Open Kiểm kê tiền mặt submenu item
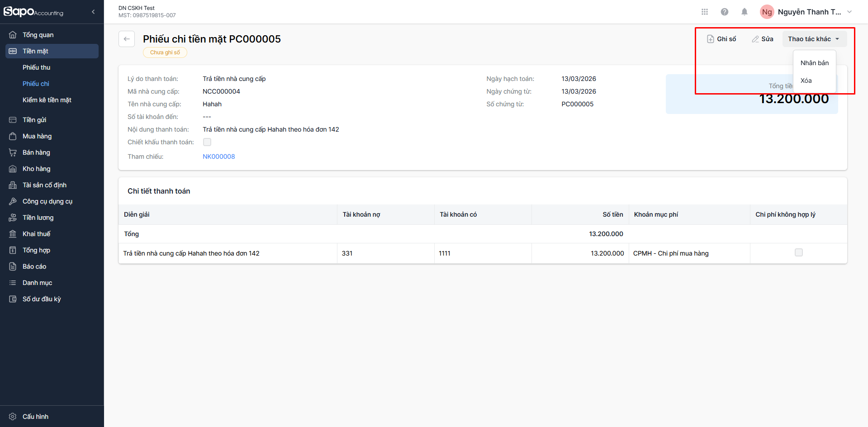Viewport: 868px width, 427px height. click(47, 100)
